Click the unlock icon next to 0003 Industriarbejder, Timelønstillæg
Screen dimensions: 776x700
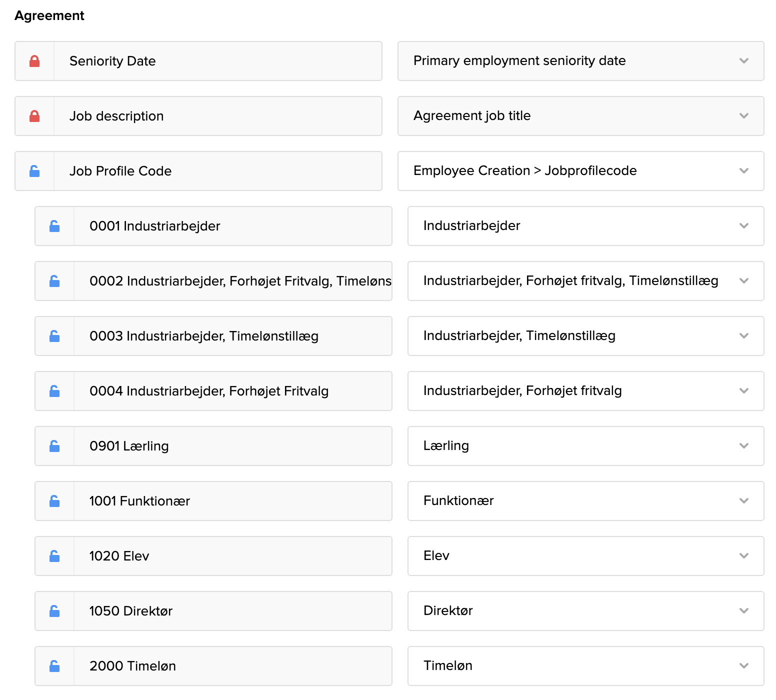click(x=54, y=336)
